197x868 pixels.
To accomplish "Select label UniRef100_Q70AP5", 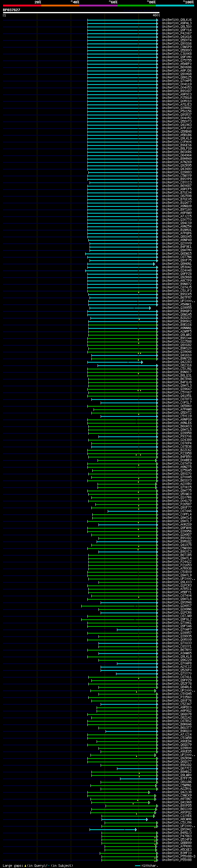I will 177,81.
